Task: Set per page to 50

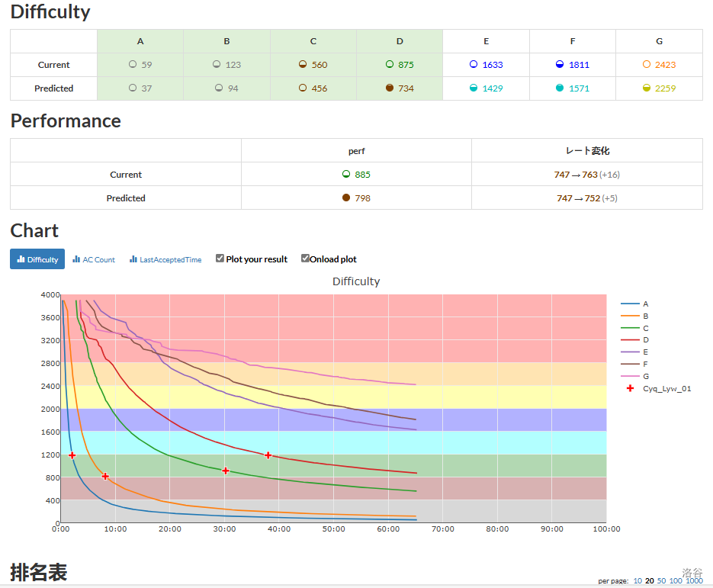Action: click(661, 581)
